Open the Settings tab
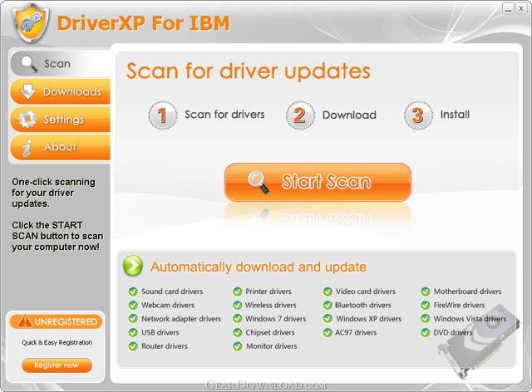This screenshot has height=392, width=532. coord(61,120)
